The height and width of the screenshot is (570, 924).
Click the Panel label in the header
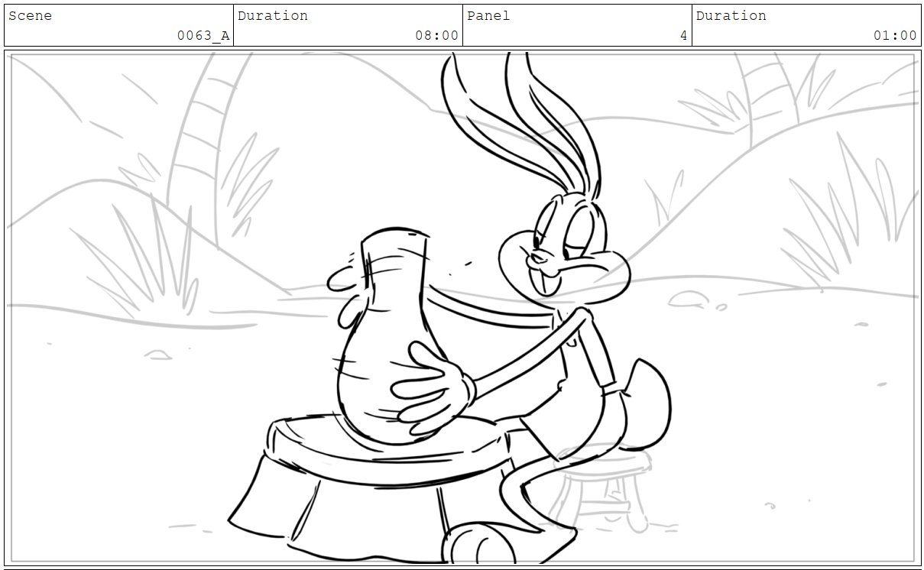point(488,15)
